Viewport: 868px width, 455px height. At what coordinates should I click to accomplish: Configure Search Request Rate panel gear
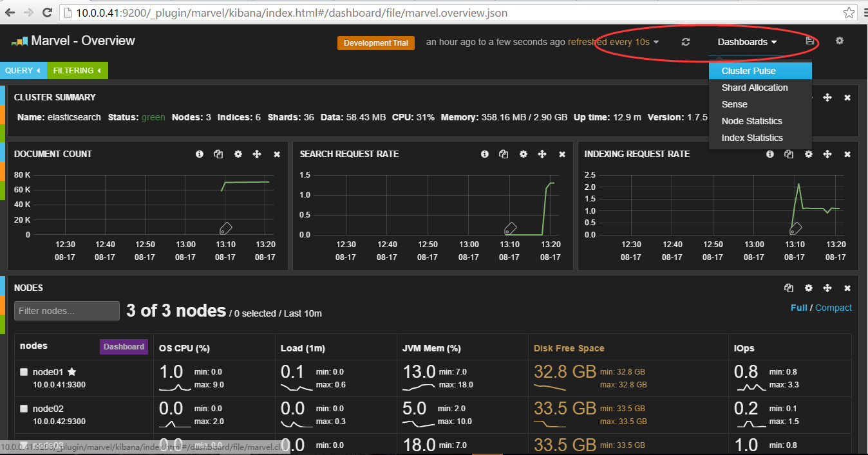(x=524, y=154)
